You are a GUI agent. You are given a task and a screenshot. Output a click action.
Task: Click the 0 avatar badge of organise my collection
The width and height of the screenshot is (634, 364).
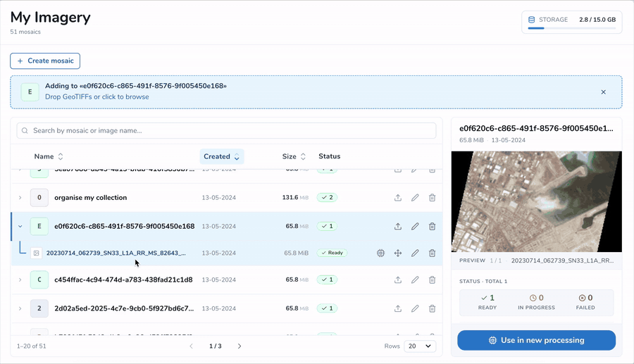point(39,198)
